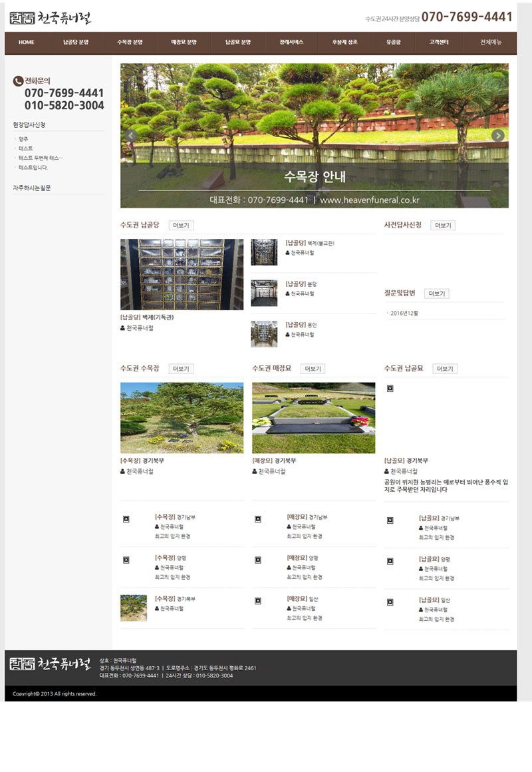The width and height of the screenshot is (532, 772).
Task: Click the 천국퓨너럴 logo in the header
Action: (x=51, y=18)
